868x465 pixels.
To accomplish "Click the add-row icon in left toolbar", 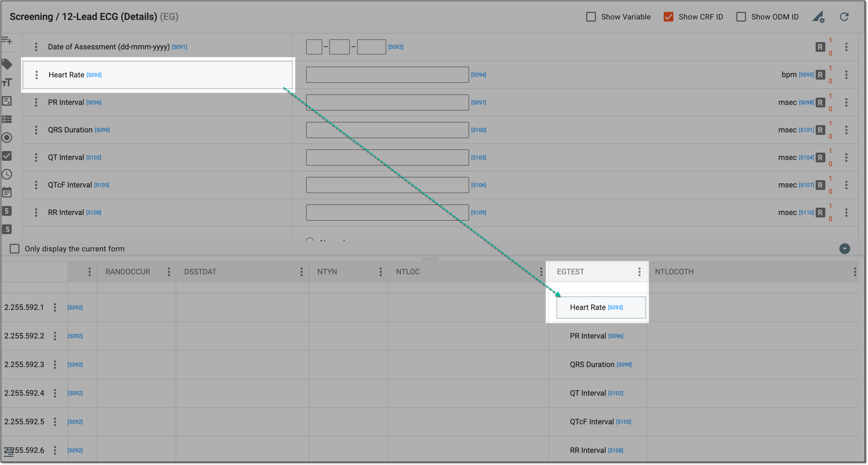I will pyautogui.click(x=7, y=41).
